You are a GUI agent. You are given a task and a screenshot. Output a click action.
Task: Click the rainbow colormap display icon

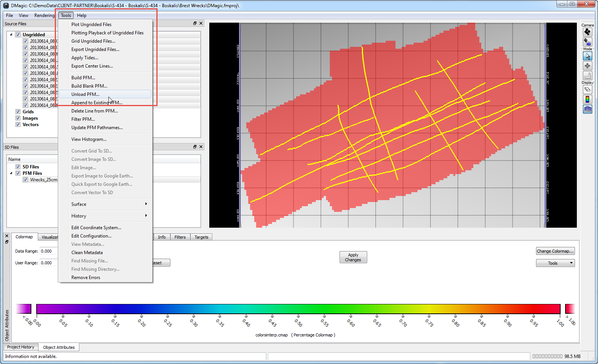coord(587,99)
